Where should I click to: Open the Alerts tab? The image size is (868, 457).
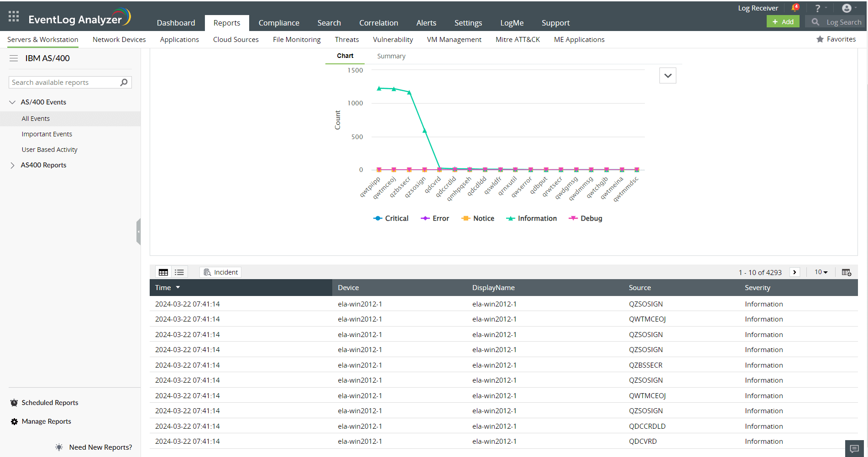coord(426,23)
